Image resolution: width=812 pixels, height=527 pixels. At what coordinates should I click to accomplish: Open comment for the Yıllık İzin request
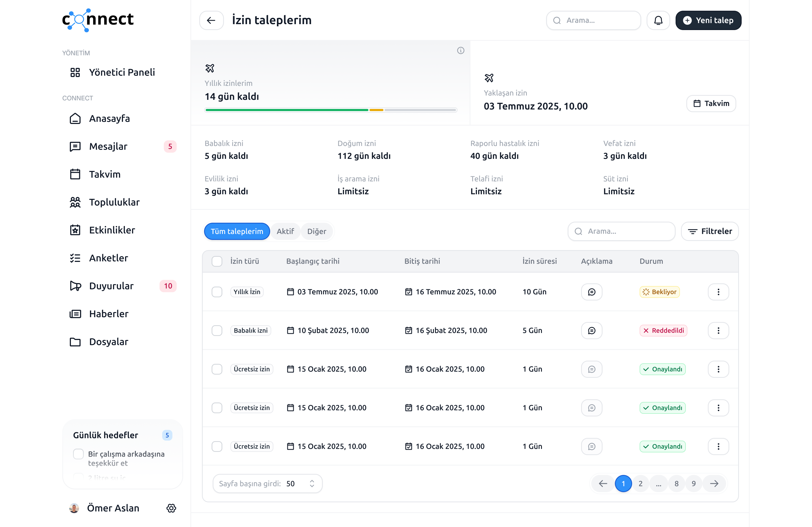coord(591,292)
